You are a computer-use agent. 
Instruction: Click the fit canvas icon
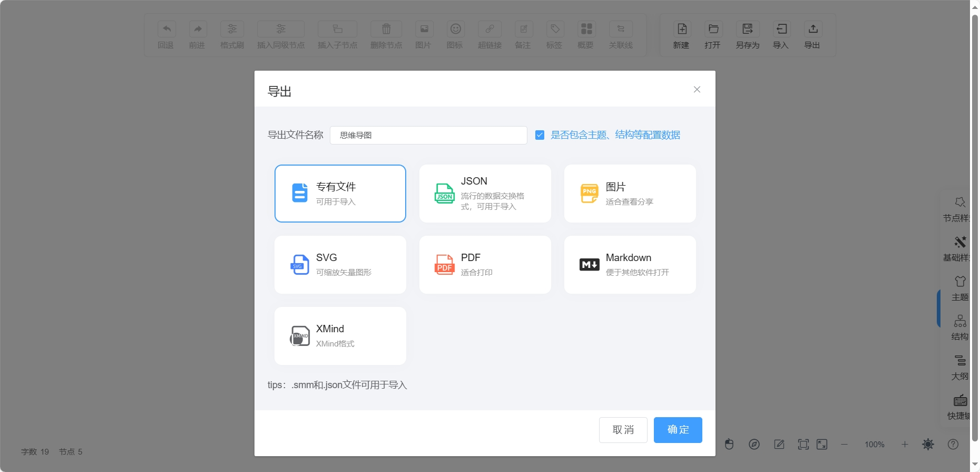[803, 445]
